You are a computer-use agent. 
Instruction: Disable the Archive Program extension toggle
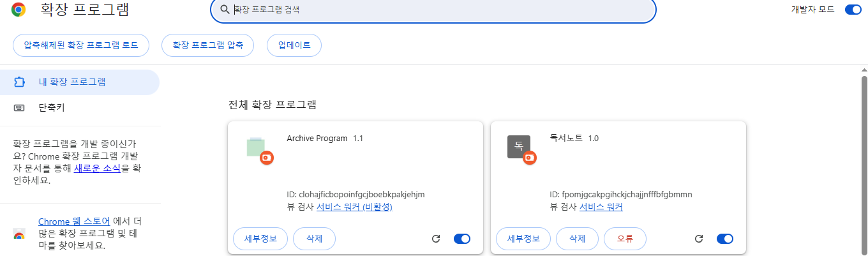click(462, 239)
